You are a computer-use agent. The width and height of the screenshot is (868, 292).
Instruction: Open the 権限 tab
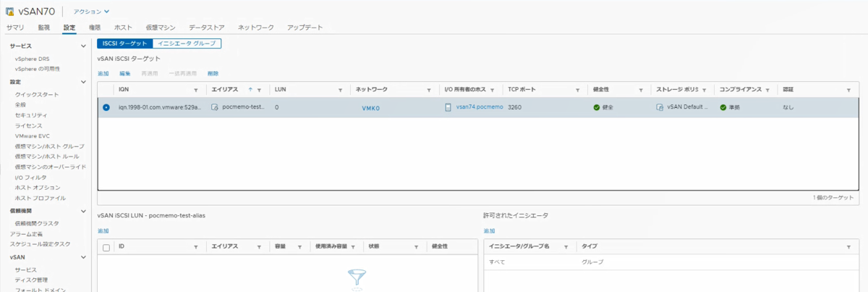point(94,28)
